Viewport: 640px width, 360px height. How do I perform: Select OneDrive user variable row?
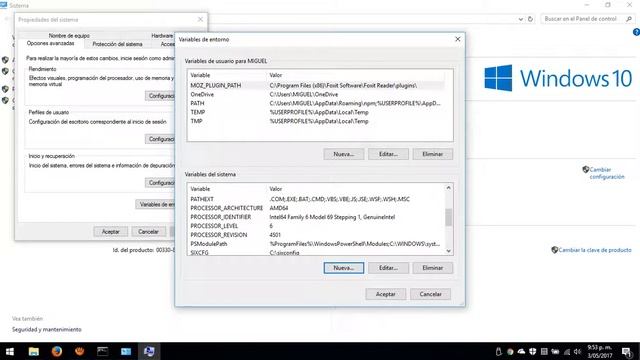pos(317,94)
